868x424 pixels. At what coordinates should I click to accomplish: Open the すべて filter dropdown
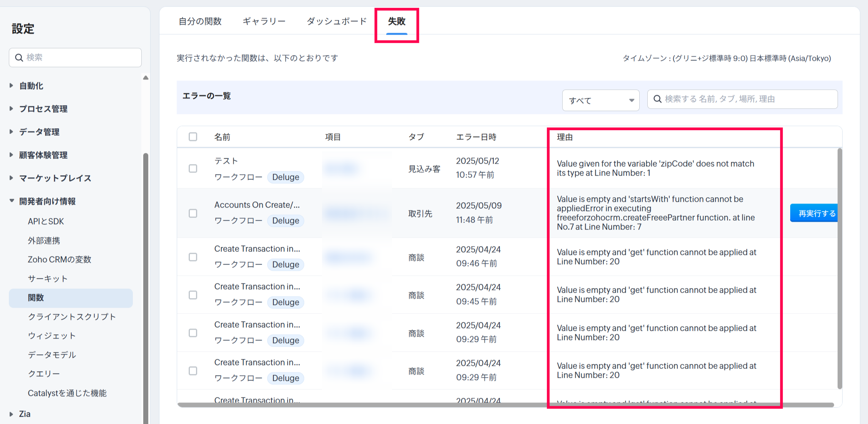pos(600,101)
